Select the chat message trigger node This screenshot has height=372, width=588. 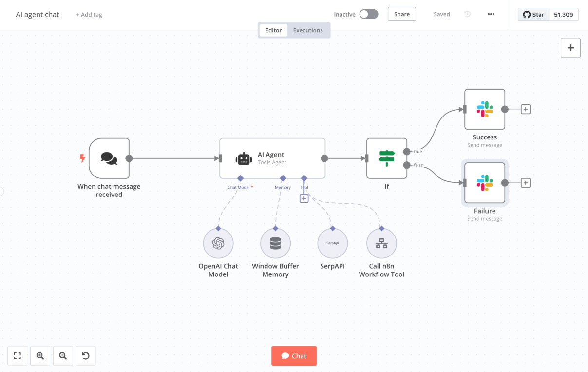109,158
